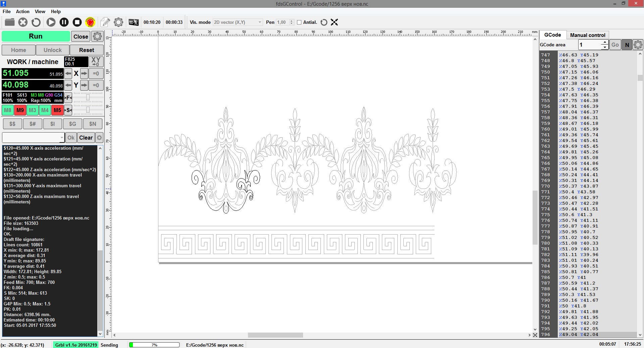Open the G-code editor pencil icon

click(105, 22)
